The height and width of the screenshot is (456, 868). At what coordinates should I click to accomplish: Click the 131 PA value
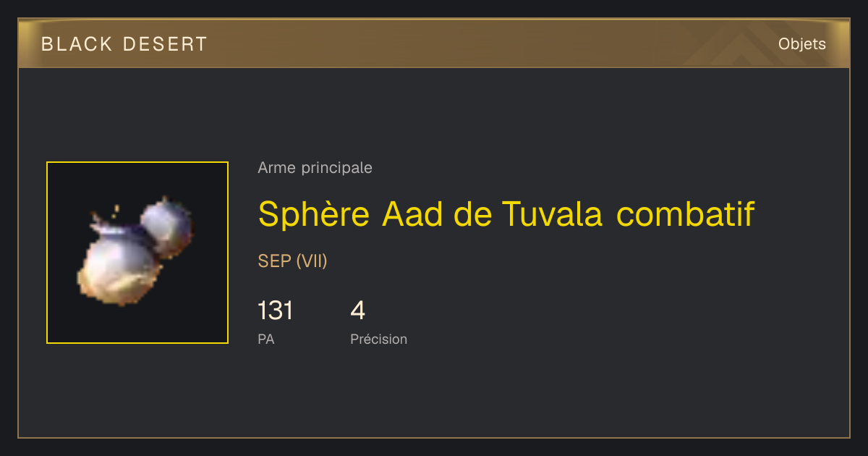276,311
